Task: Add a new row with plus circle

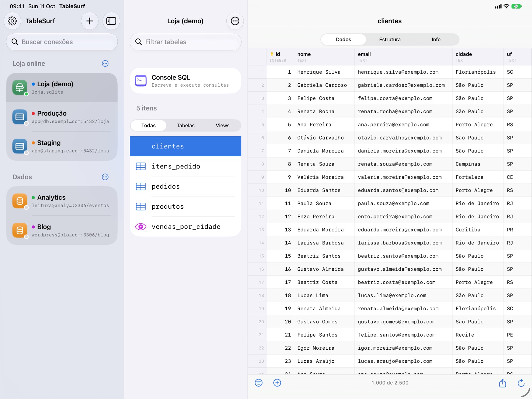Action: point(277,383)
